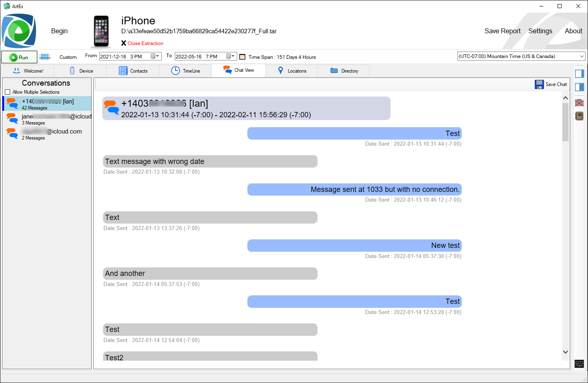
Task: Select the icloud.com conversation with 2 Messages
Action: pos(47,134)
